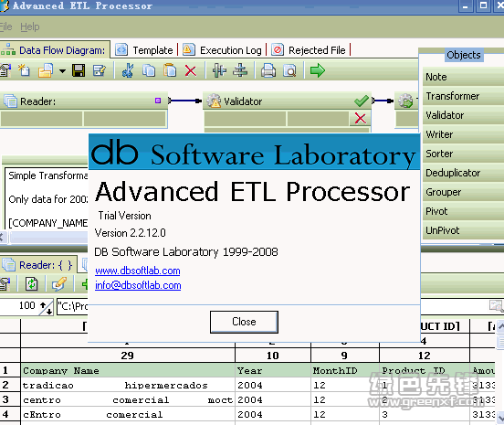504x425 pixels.
Task: Open the File menu
Action: (x=5, y=27)
